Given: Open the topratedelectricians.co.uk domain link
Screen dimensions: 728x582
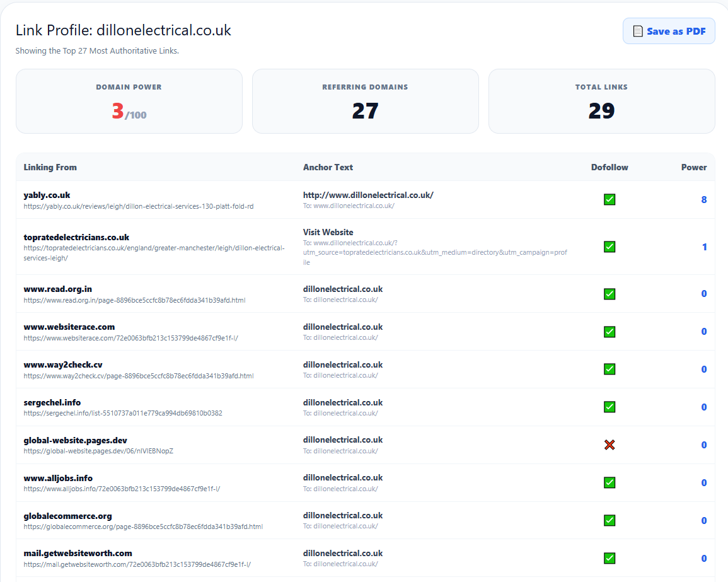Looking at the screenshot, I should pyautogui.click(x=76, y=237).
